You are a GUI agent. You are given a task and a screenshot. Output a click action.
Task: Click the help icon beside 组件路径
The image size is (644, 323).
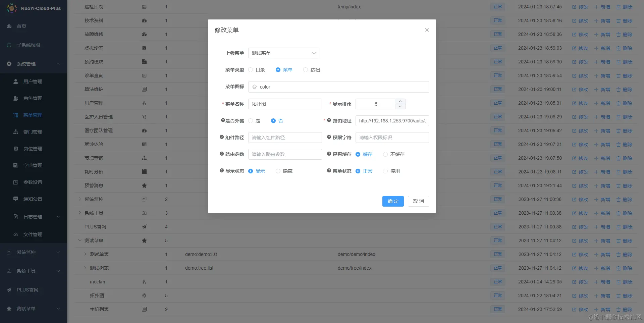(x=222, y=137)
